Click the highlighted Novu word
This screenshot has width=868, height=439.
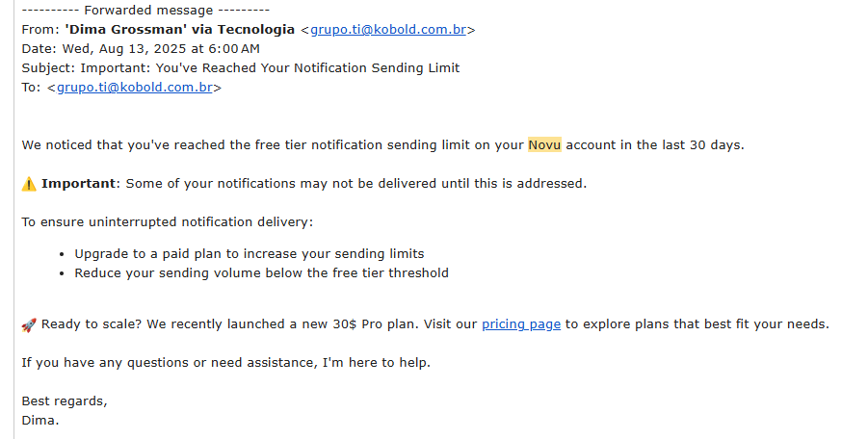544,145
